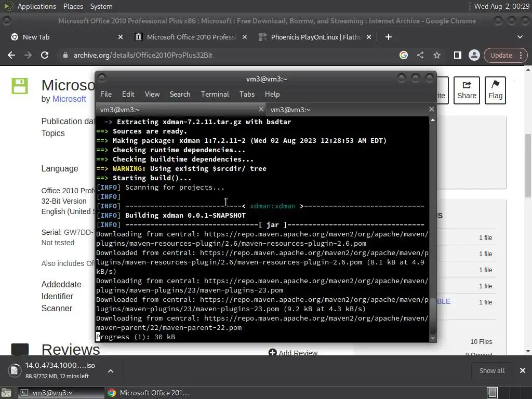Share this page from address bar
Screen dimensions: 532x399
[x=420, y=55]
